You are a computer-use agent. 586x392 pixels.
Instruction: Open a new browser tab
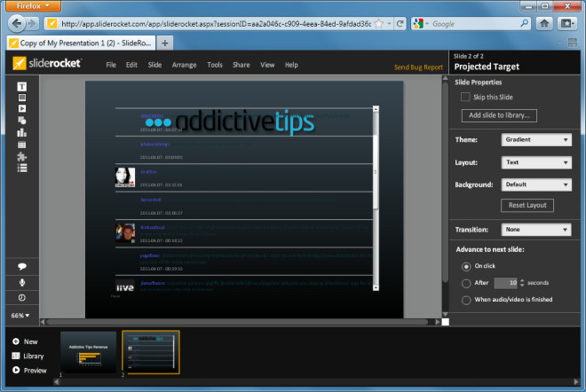pyautogui.click(x=165, y=43)
